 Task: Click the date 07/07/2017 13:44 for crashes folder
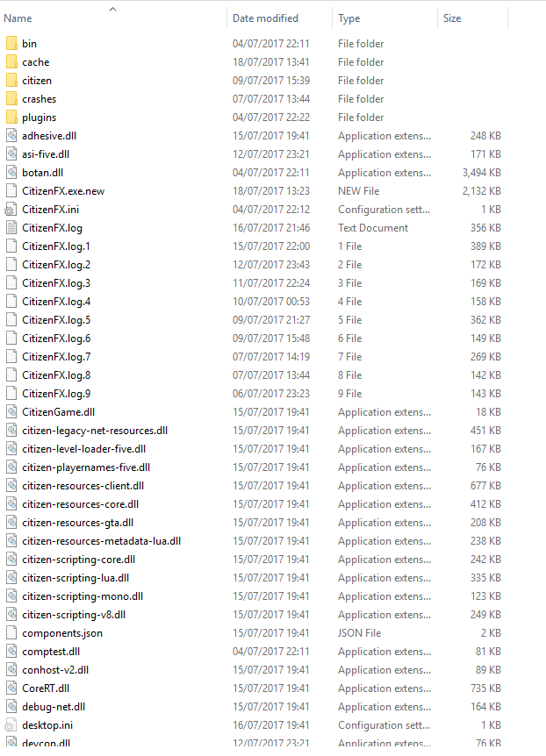271,99
